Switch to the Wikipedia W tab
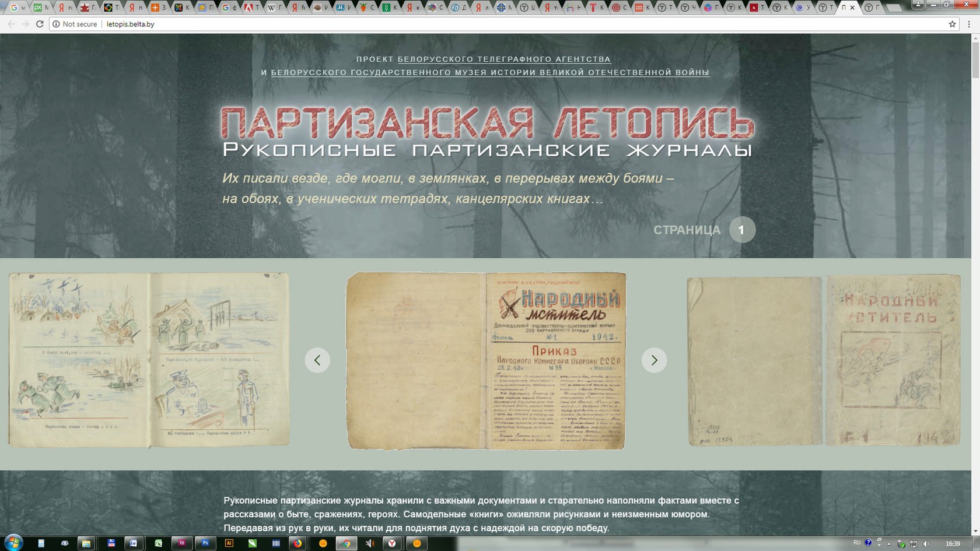The image size is (980, 551). [x=274, y=8]
